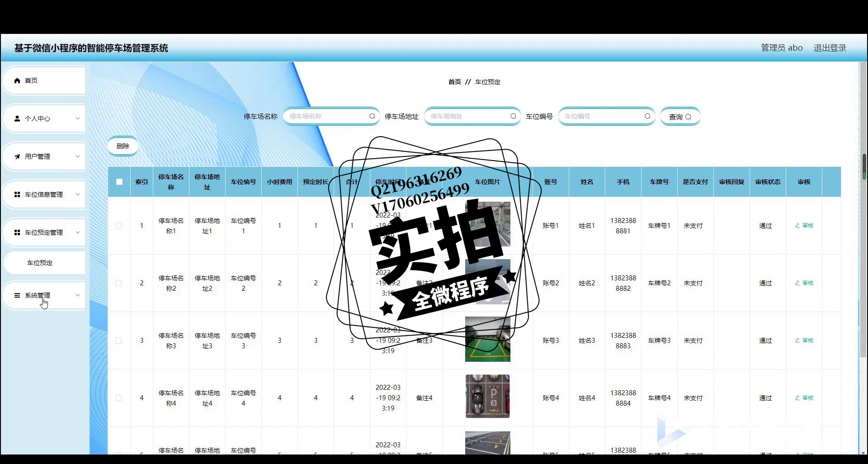This screenshot has height=464, width=868.
Task: Open the 首页 sidebar menu item
Action: click(44, 80)
